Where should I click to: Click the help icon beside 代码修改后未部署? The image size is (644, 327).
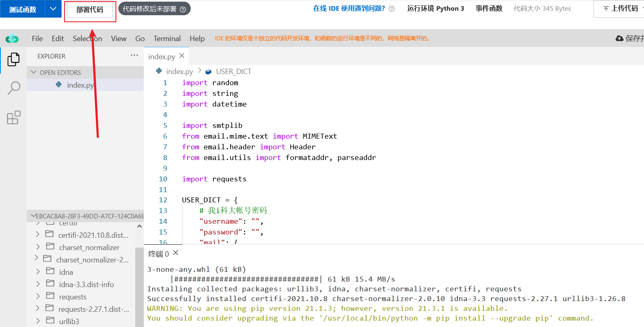click(x=183, y=9)
